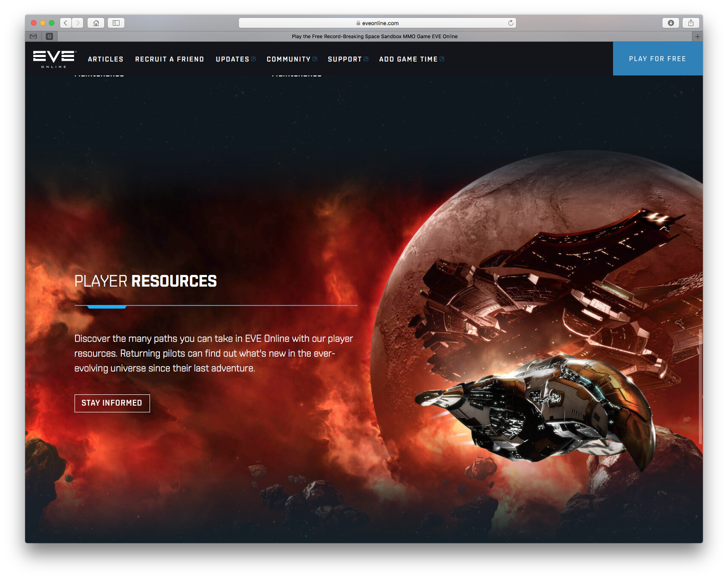Go back using Safari's back arrow
The width and height of the screenshot is (728, 579).
[66, 23]
